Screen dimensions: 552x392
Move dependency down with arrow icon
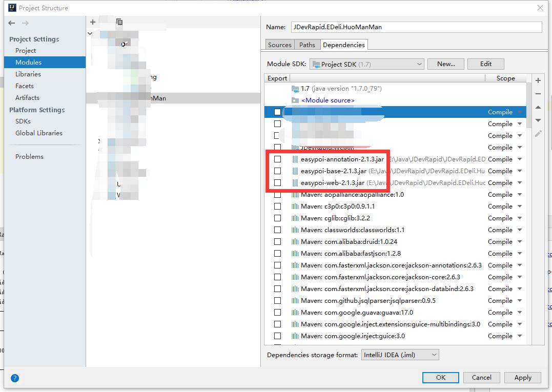click(x=538, y=120)
